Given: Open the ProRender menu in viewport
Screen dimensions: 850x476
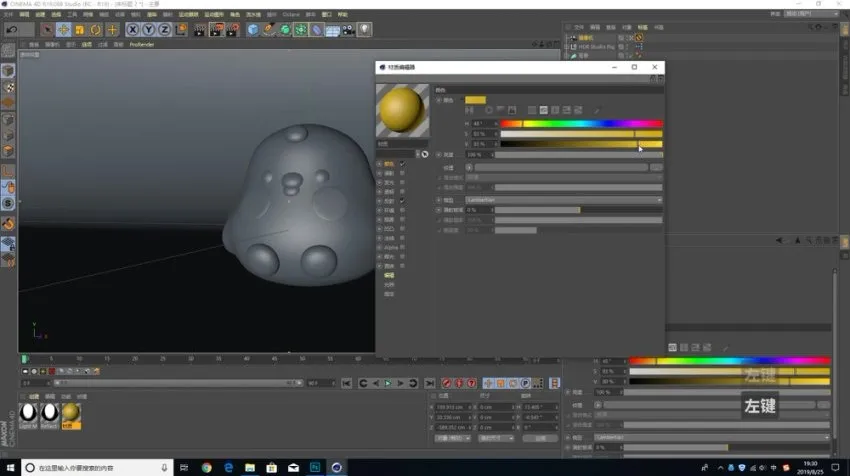Looking at the screenshot, I should tap(142, 44).
